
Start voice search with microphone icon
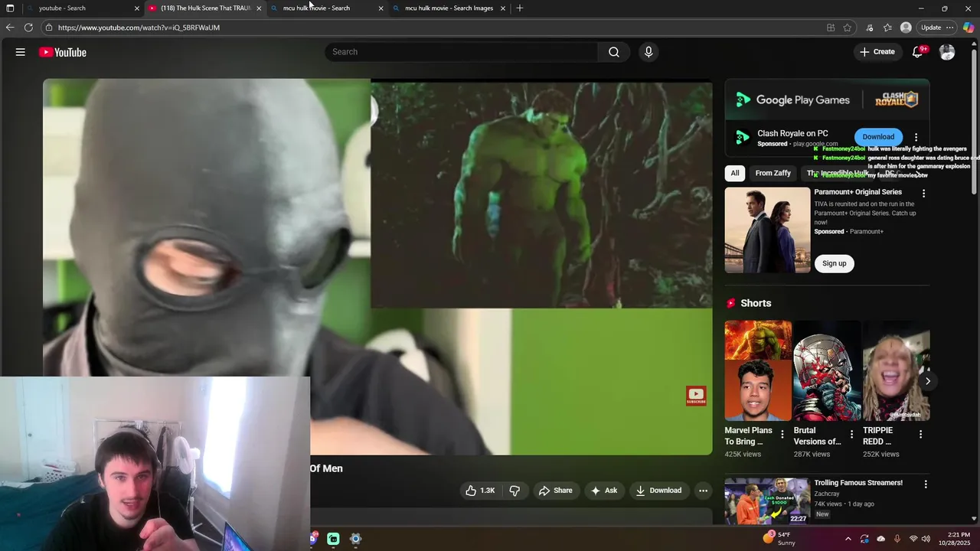point(648,52)
